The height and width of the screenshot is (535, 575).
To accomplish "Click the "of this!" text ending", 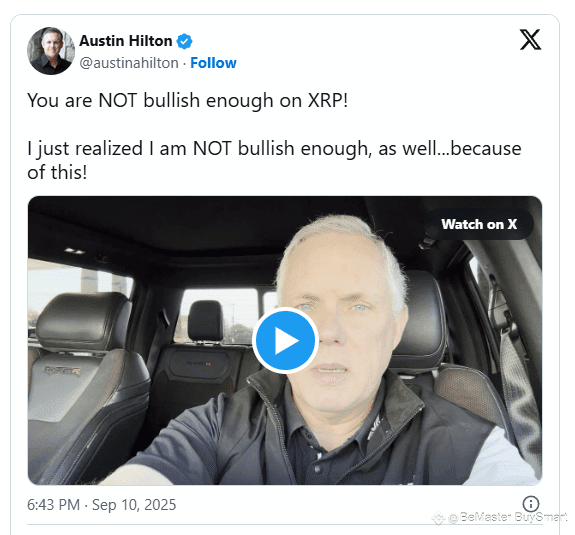I will [x=57, y=172].
